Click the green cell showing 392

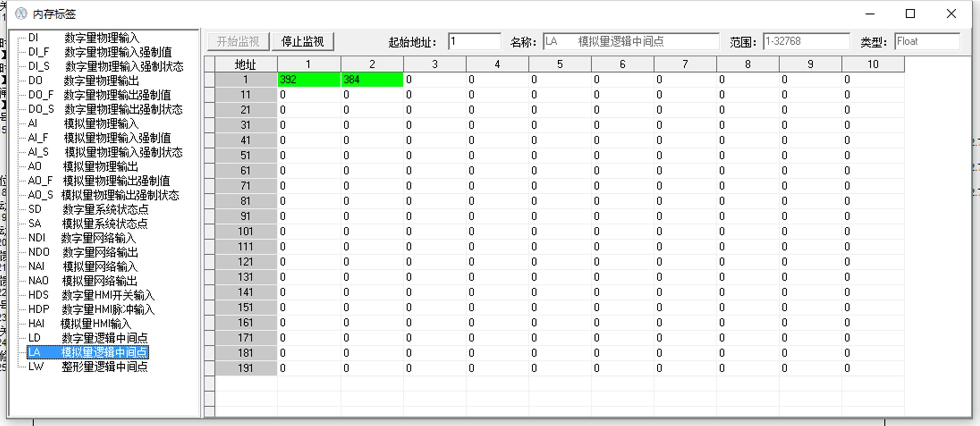click(309, 79)
